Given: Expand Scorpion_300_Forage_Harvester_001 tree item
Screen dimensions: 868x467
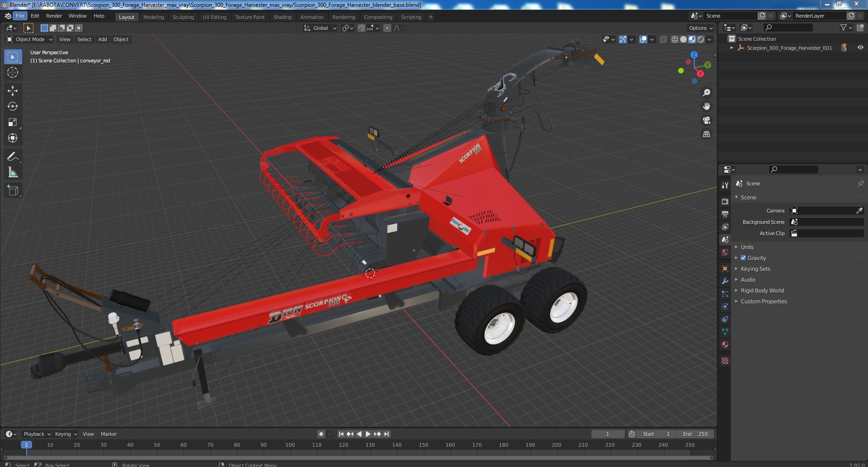Looking at the screenshot, I should [732, 47].
